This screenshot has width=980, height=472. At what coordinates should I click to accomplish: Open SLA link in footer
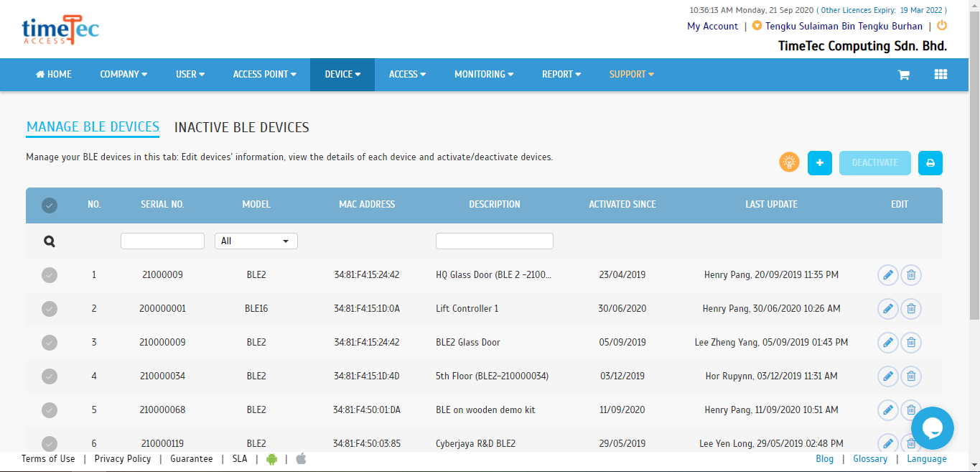(240, 459)
